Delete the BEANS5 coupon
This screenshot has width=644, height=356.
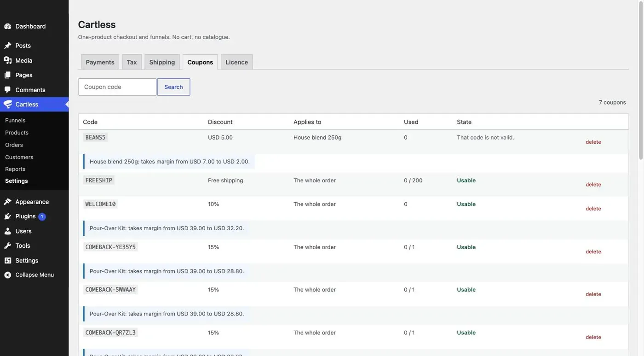(x=593, y=142)
